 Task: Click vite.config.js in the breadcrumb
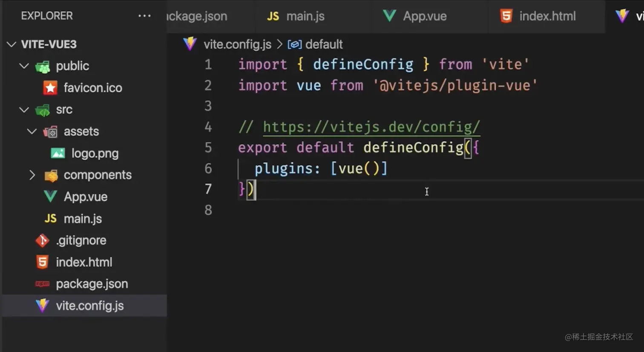pyautogui.click(x=237, y=44)
